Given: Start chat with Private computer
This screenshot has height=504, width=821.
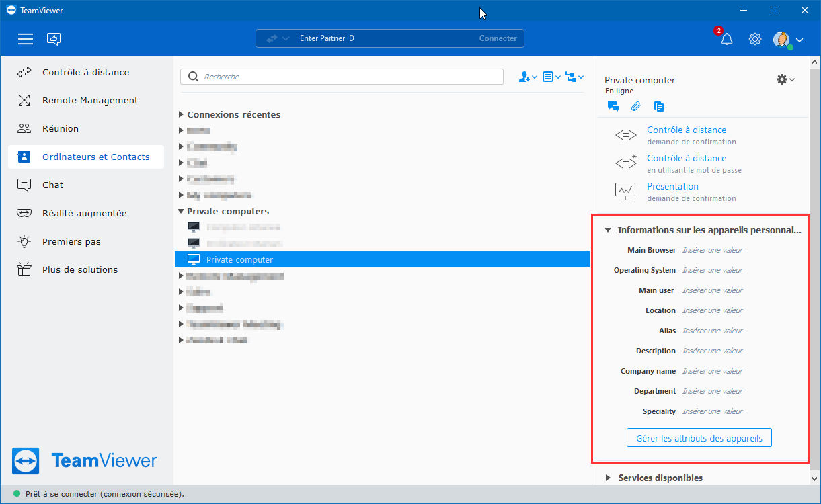Looking at the screenshot, I should click(x=613, y=106).
